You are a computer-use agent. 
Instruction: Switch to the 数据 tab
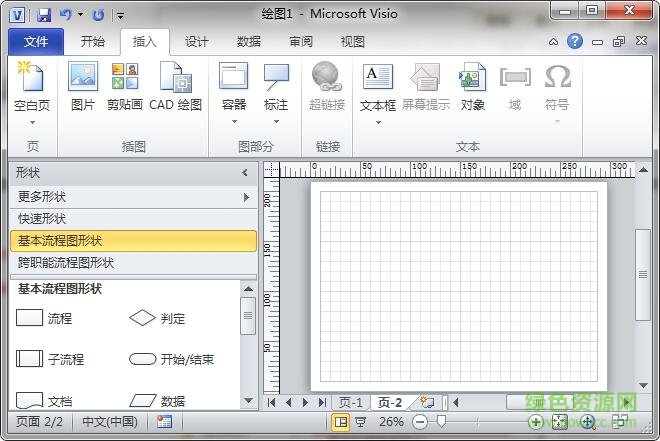249,42
